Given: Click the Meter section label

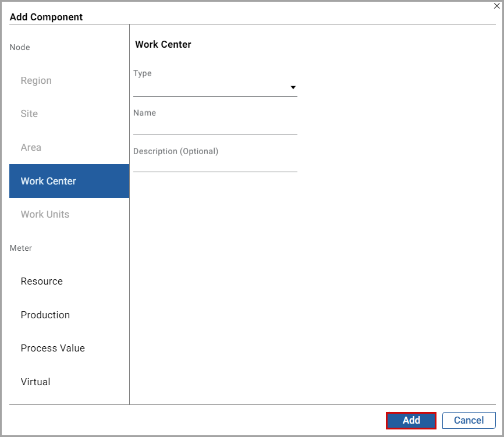Looking at the screenshot, I should pyautogui.click(x=21, y=248).
